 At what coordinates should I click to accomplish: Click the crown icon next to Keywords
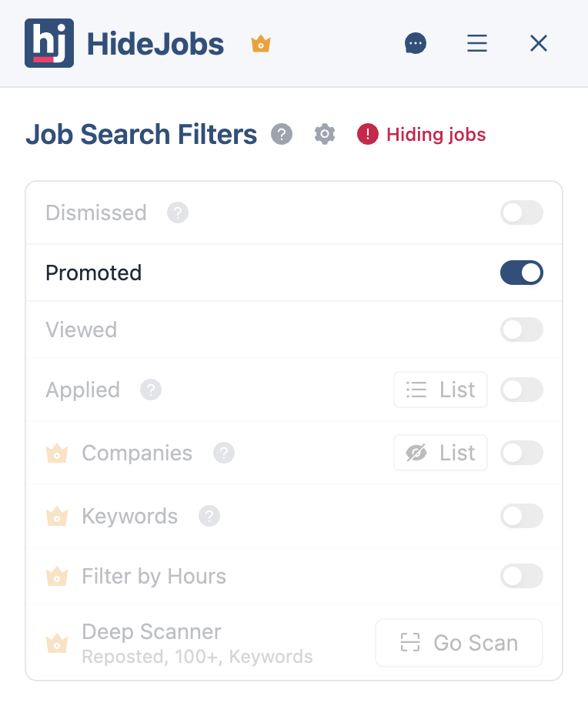coord(57,517)
